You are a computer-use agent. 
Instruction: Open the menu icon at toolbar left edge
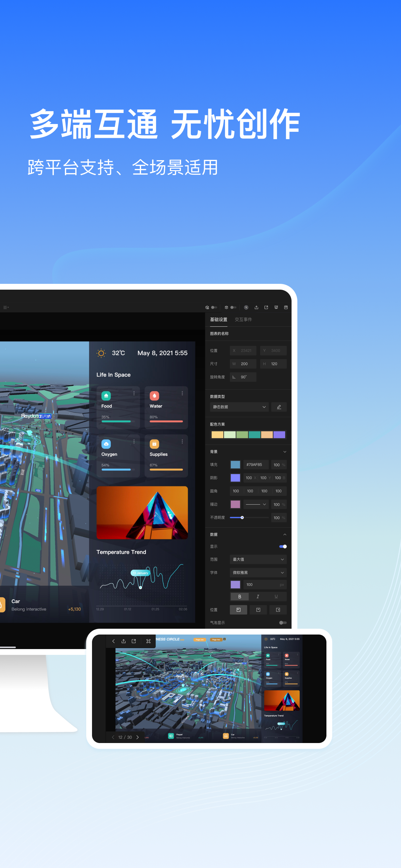[x=6, y=307]
